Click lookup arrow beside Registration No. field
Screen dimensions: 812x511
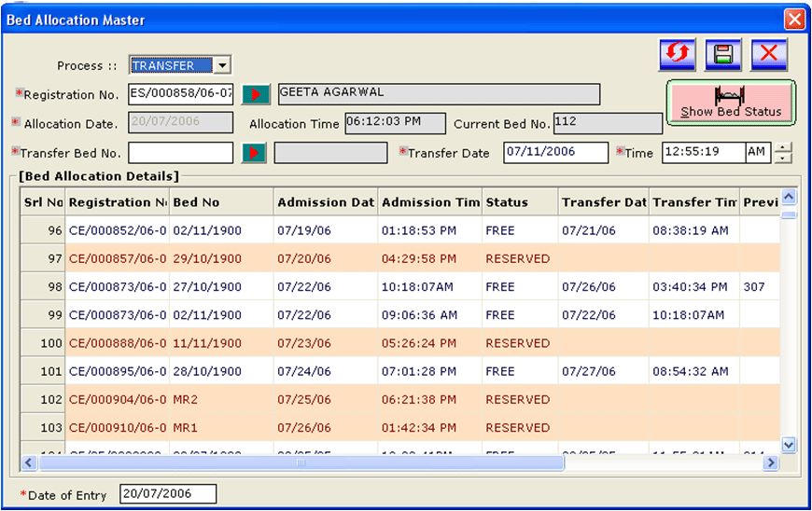(255, 94)
